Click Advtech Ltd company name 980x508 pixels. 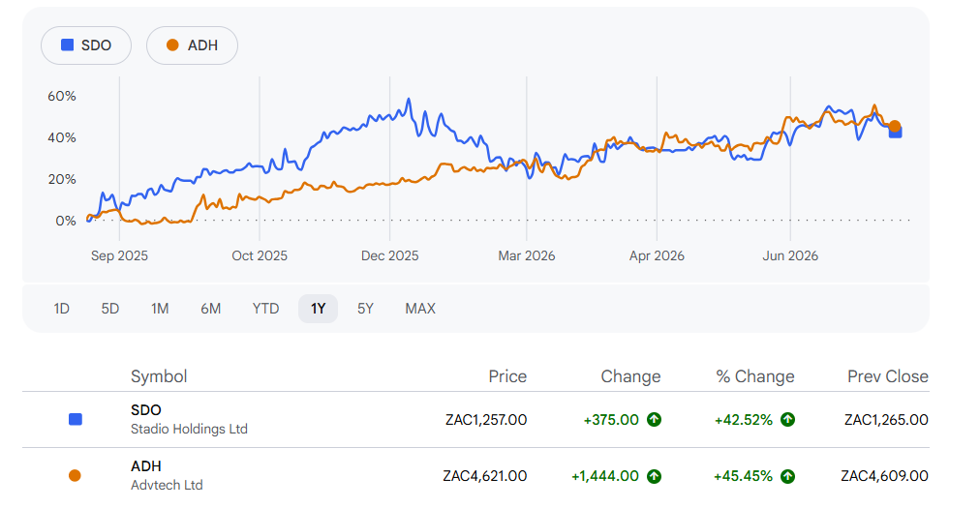[x=167, y=485]
